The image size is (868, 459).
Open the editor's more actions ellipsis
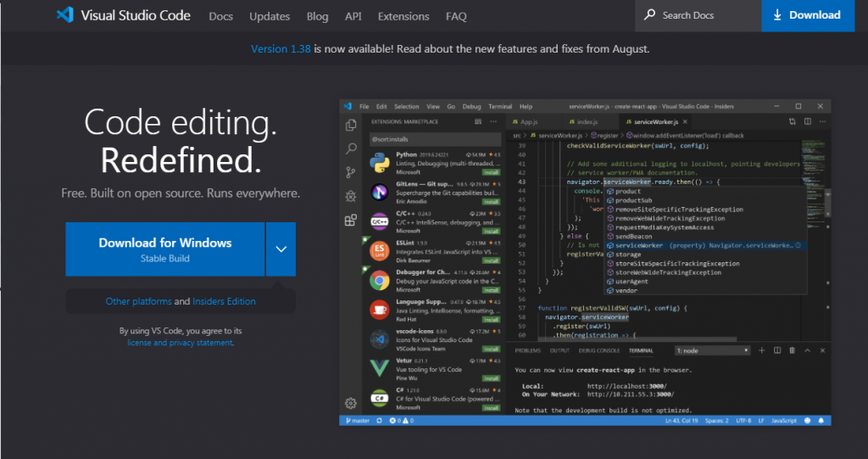822,121
